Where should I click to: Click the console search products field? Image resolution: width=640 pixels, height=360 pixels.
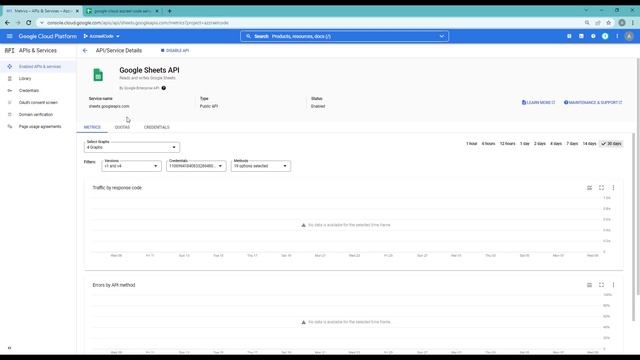pos(344,36)
